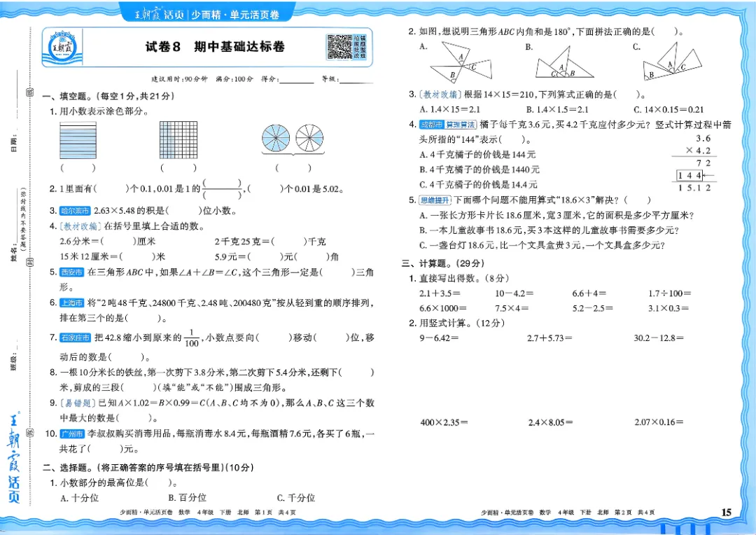Screen dimensions: 756x535
Task: Click the 西安市 tag on question 5
Action: tap(71, 272)
